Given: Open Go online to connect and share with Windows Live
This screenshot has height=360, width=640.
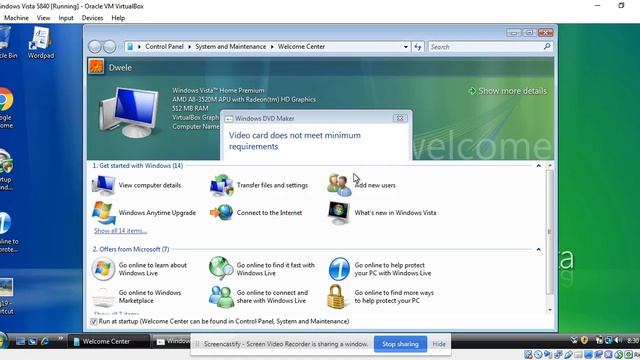Looking at the screenshot, I should [258, 297].
